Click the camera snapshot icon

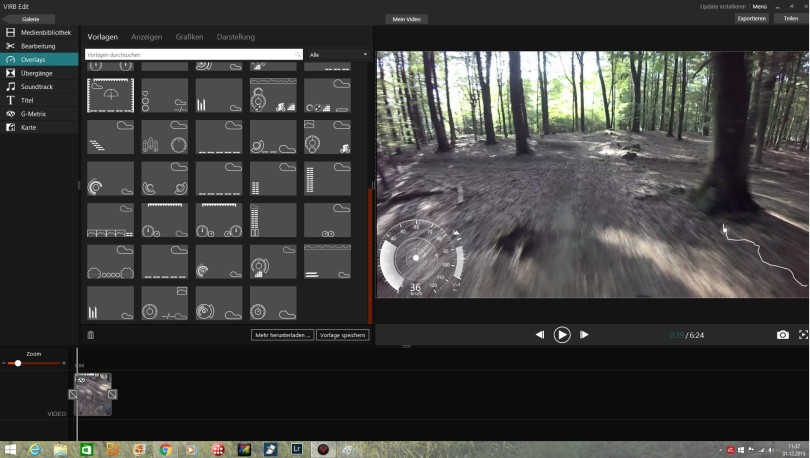coord(783,335)
